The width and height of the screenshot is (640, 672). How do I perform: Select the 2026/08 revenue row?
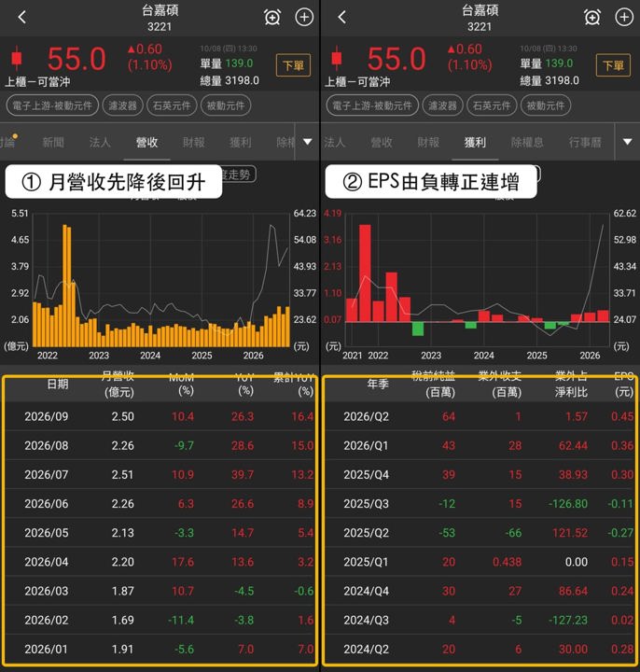pyautogui.click(x=161, y=446)
